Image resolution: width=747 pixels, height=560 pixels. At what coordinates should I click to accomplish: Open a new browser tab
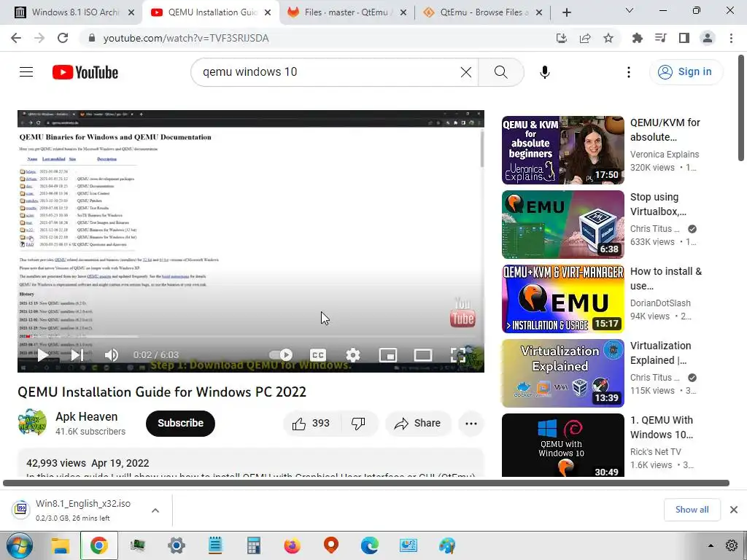[566, 12]
